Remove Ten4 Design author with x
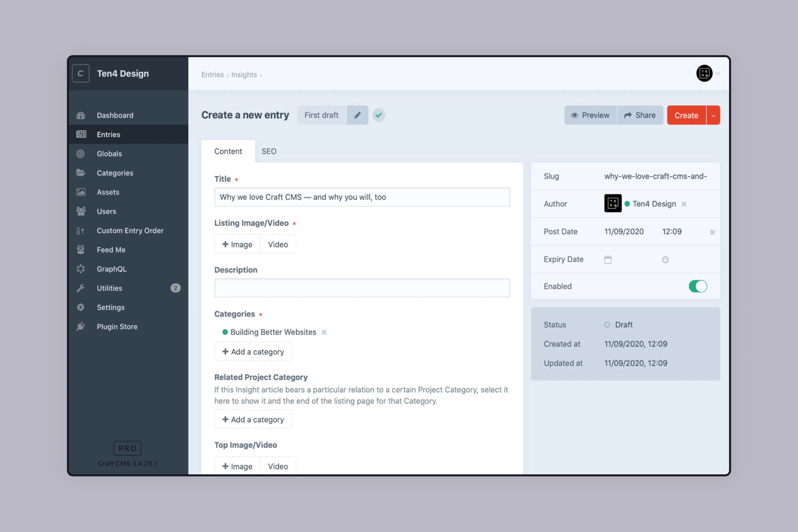Image resolution: width=798 pixels, height=532 pixels. (684, 204)
